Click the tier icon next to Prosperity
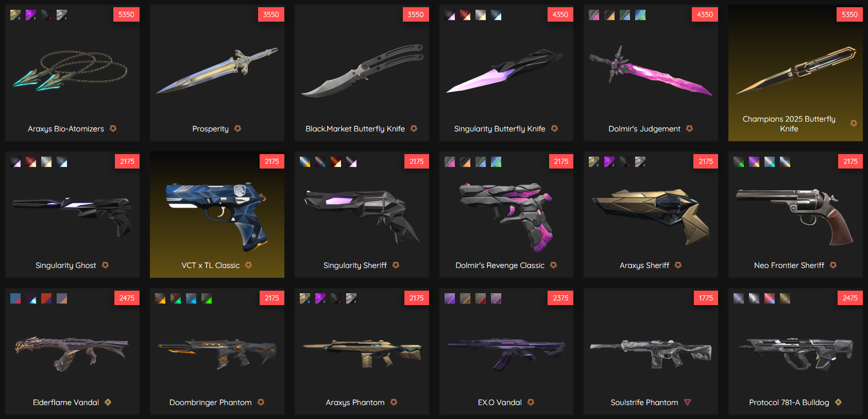 [x=237, y=128]
